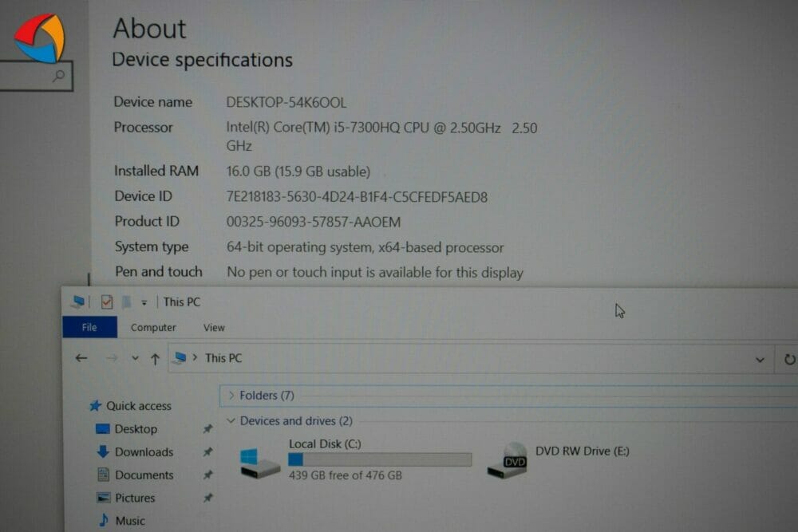The width and height of the screenshot is (798, 532).
Task: Go back with the back arrow
Action: tap(81, 359)
